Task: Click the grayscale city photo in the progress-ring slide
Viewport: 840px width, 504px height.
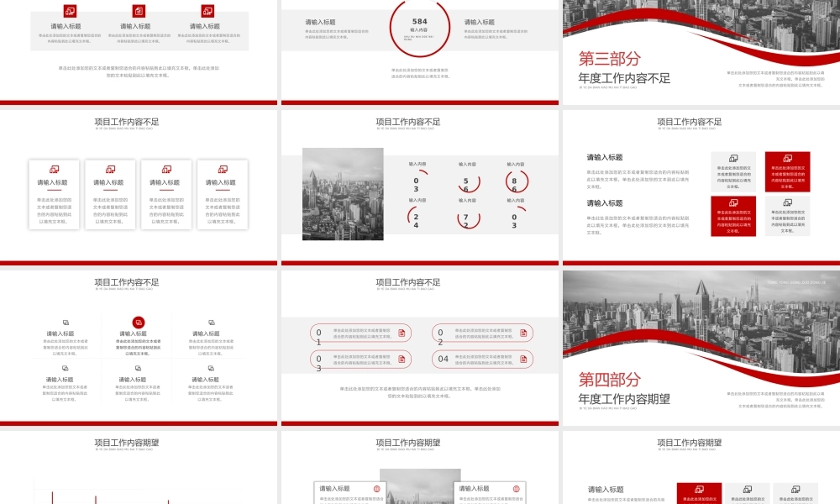Action: pos(343,194)
